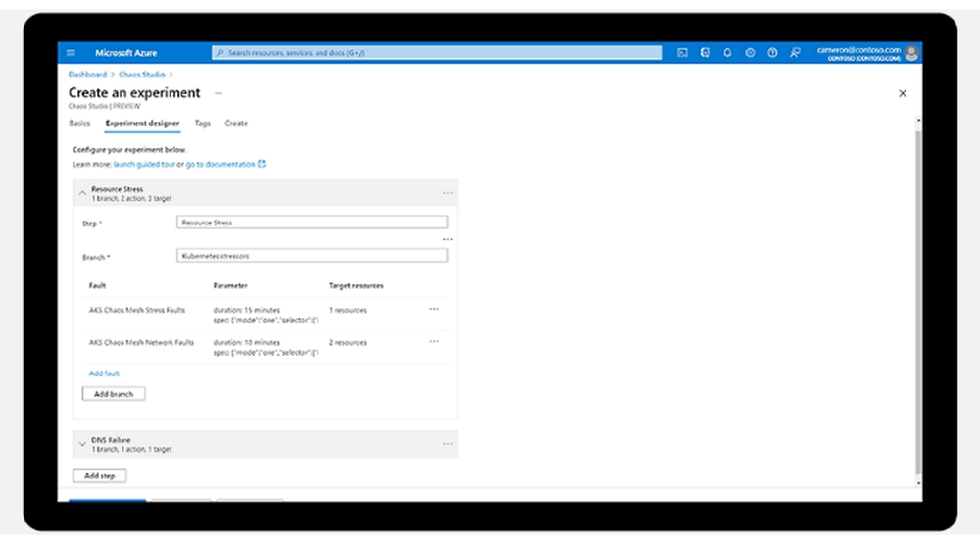Collapse the Resource Stress step
980x547 pixels.
82,193
